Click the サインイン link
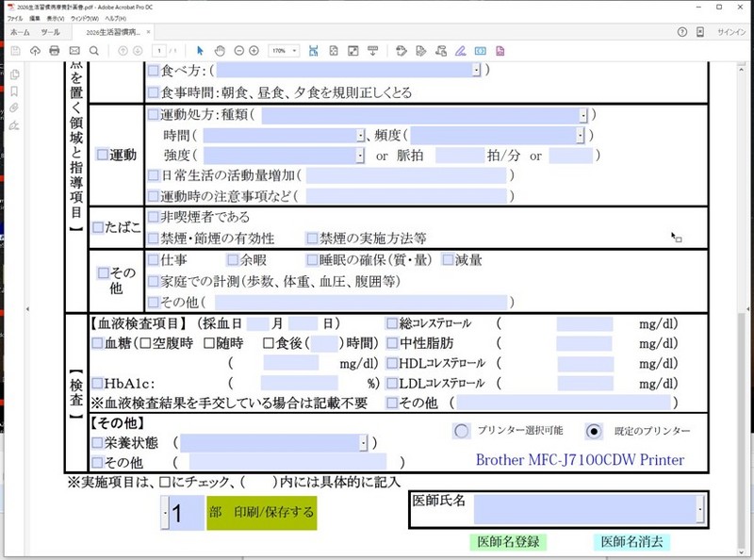 pos(731,32)
